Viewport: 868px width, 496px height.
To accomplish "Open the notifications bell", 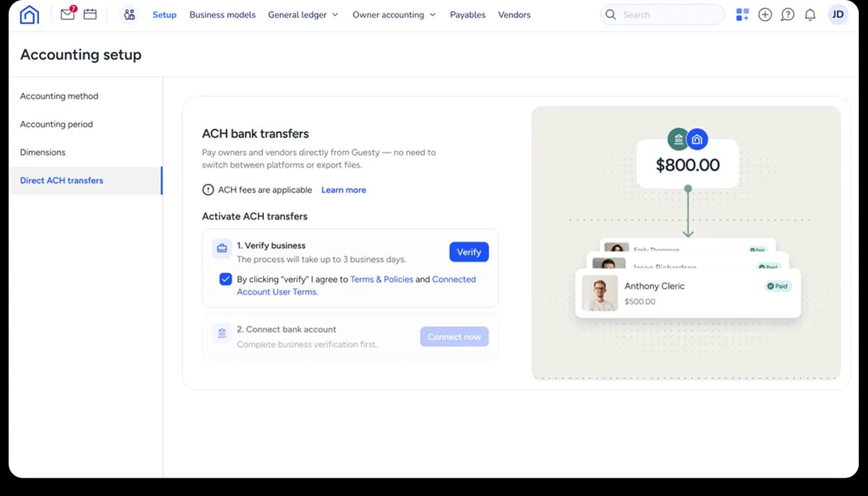I will pos(810,15).
